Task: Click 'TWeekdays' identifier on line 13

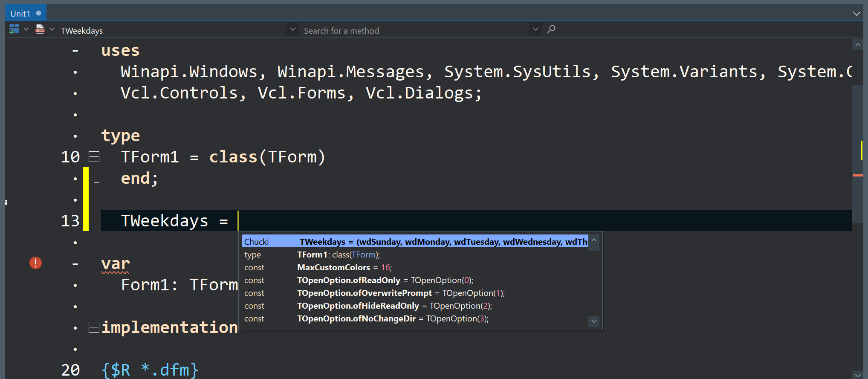Action: pos(165,221)
